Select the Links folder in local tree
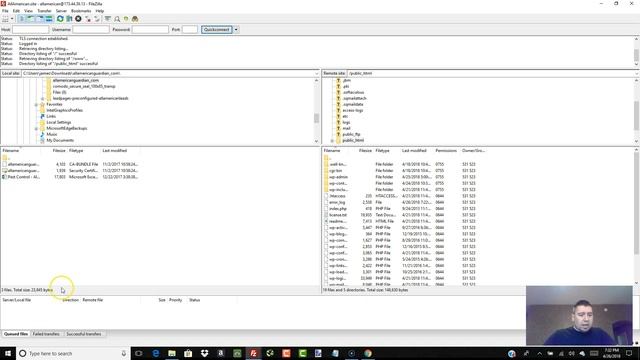The height and width of the screenshot is (360, 640). tap(51, 116)
